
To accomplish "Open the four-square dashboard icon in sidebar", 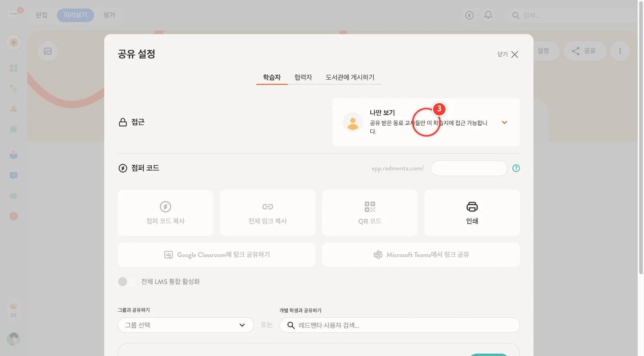I will (14, 68).
